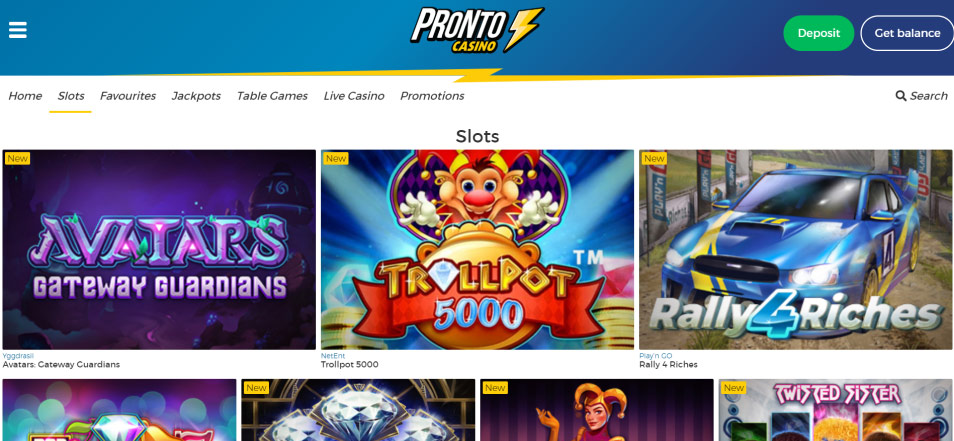Select the Slots tab
The height and width of the screenshot is (441, 954).
coord(71,96)
